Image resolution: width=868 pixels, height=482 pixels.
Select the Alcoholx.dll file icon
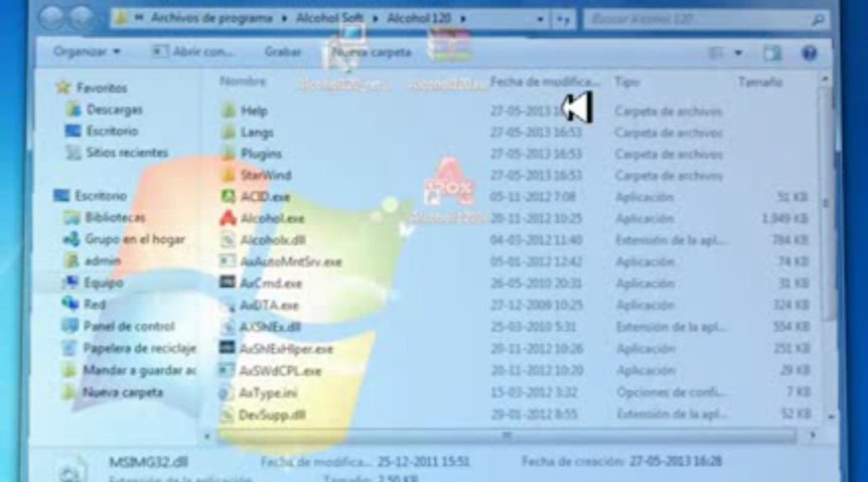coord(229,240)
